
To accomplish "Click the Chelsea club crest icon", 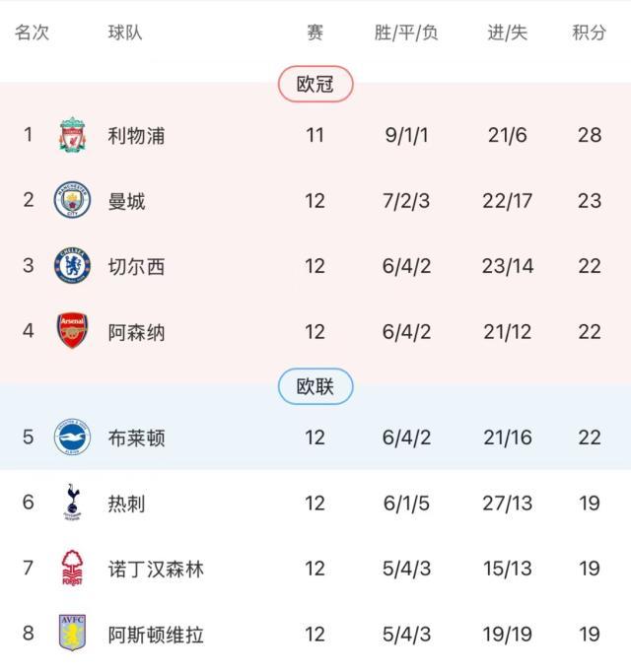I will [x=72, y=266].
